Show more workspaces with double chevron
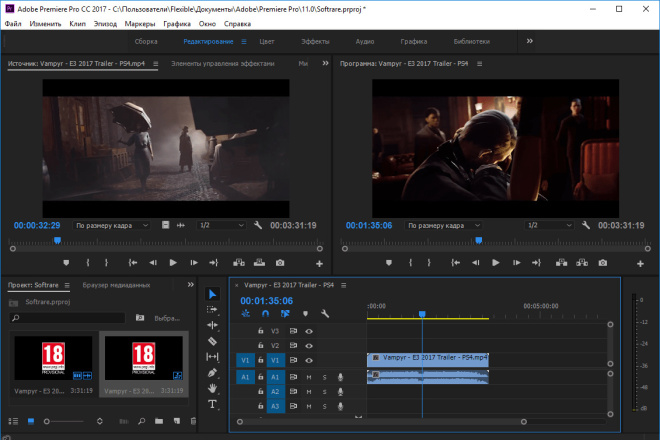660x440 pixels. click(530, 41)
